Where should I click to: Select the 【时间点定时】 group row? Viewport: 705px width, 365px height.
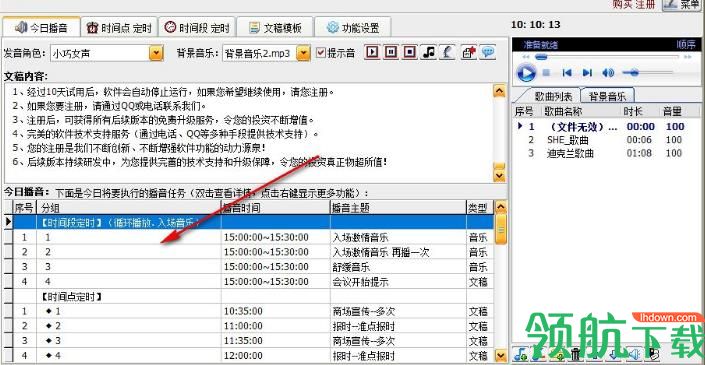[253, 296]
